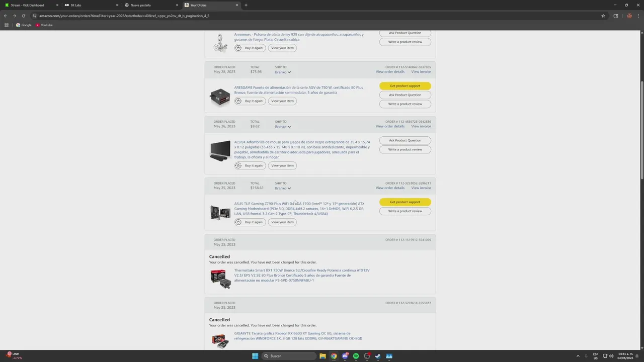Screen dimensions: 644x362
Task: View order details for May 28 order
Action: click(x=390, y=72)
